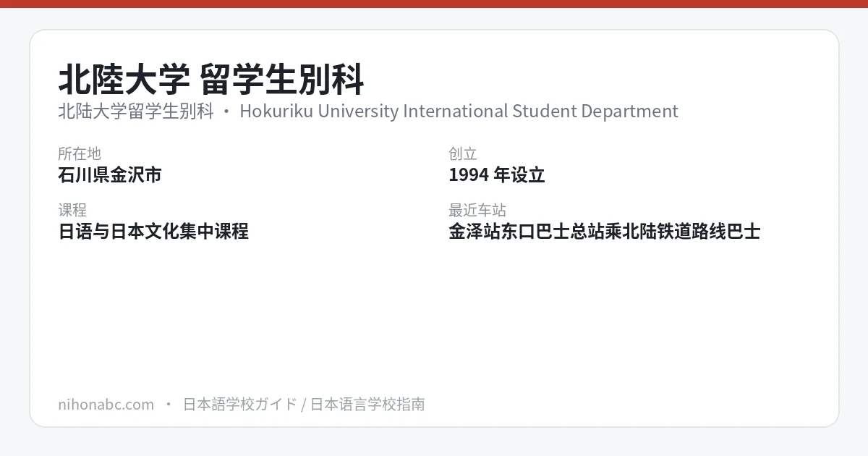Click the 所在地 label
The width and height of the screenshot is (868, 456).
80,153
